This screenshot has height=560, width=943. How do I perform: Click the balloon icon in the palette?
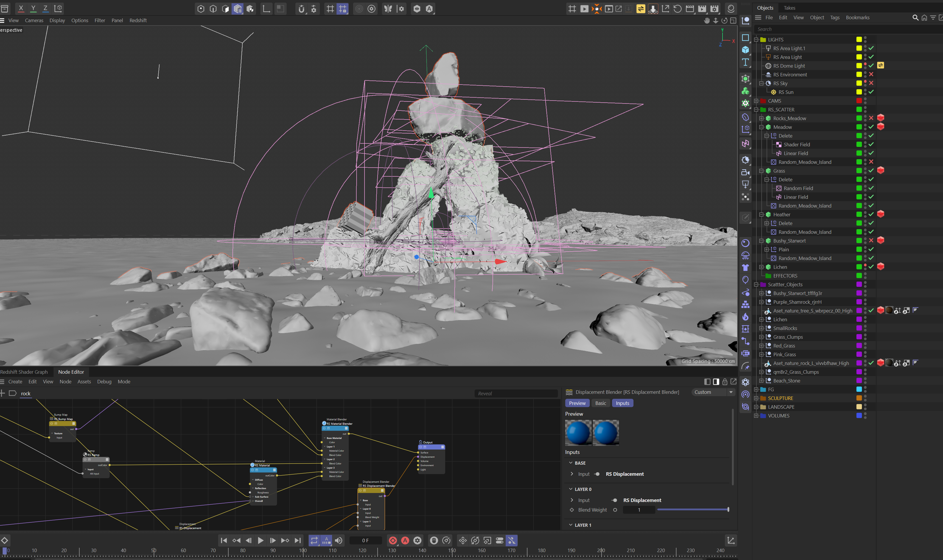point(745,280)
